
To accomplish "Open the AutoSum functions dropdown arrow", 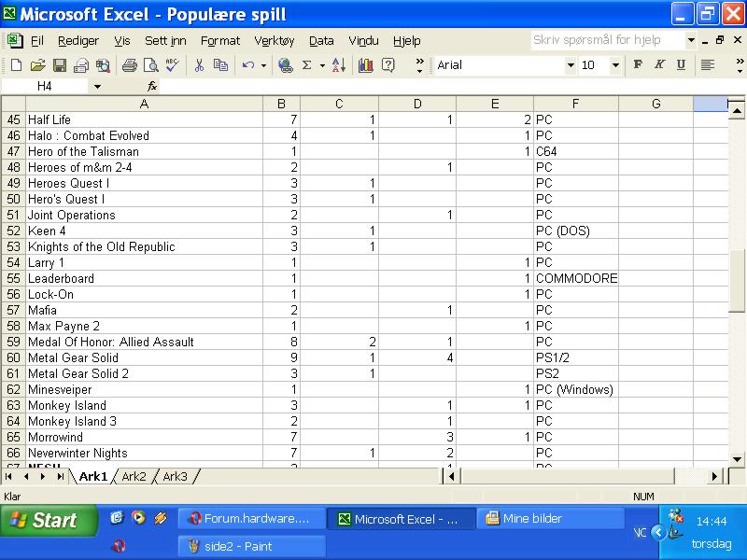I will [x=322, y=65].
